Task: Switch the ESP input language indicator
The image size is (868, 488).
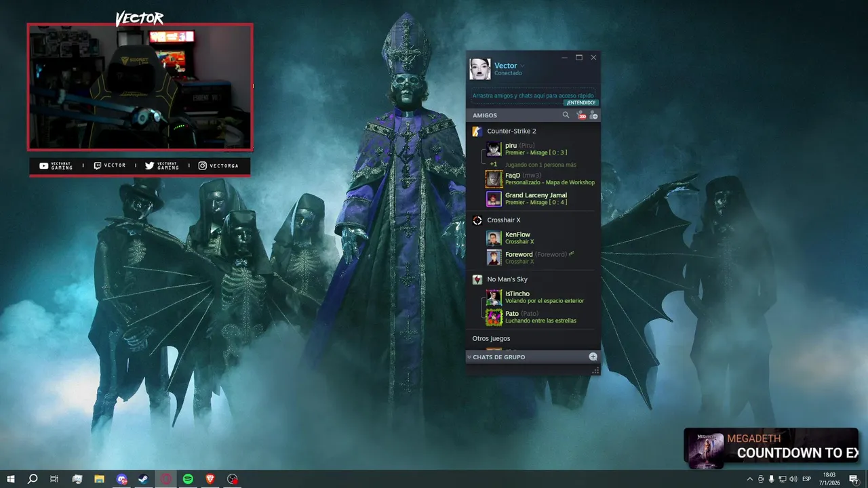Action: click(x=806, y=479)
